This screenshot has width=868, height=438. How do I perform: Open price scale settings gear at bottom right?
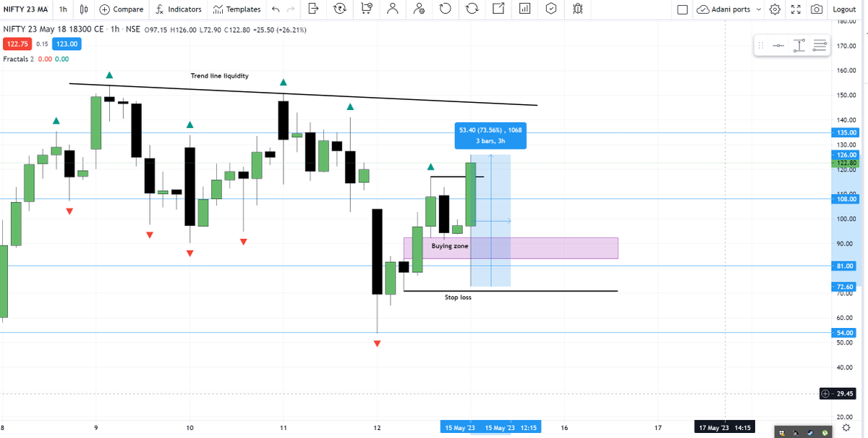tap(846, 429)
